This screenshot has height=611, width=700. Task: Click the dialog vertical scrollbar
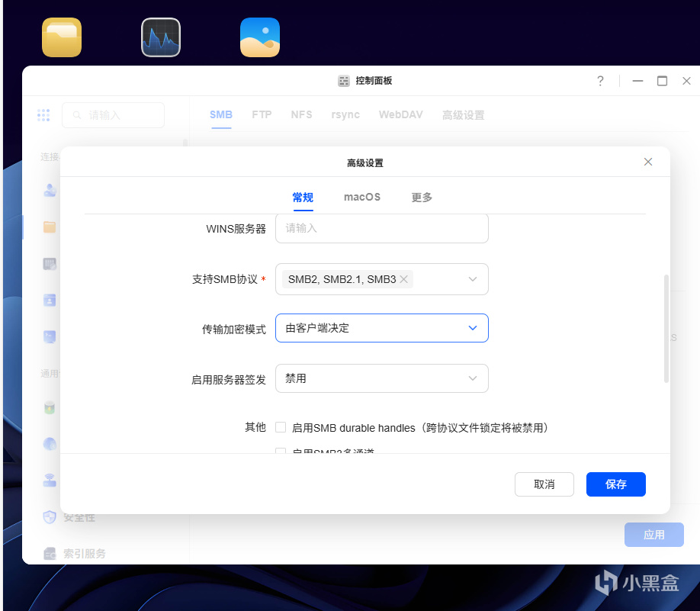coord(666,329)
